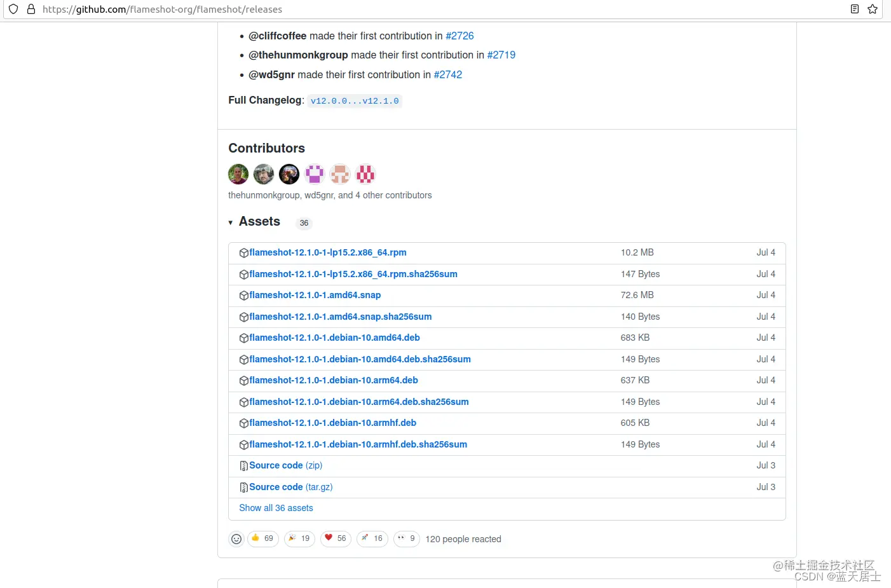Toggle eyes reaction with 9 count
Screen dimensions: 891x588
[407, 539]
